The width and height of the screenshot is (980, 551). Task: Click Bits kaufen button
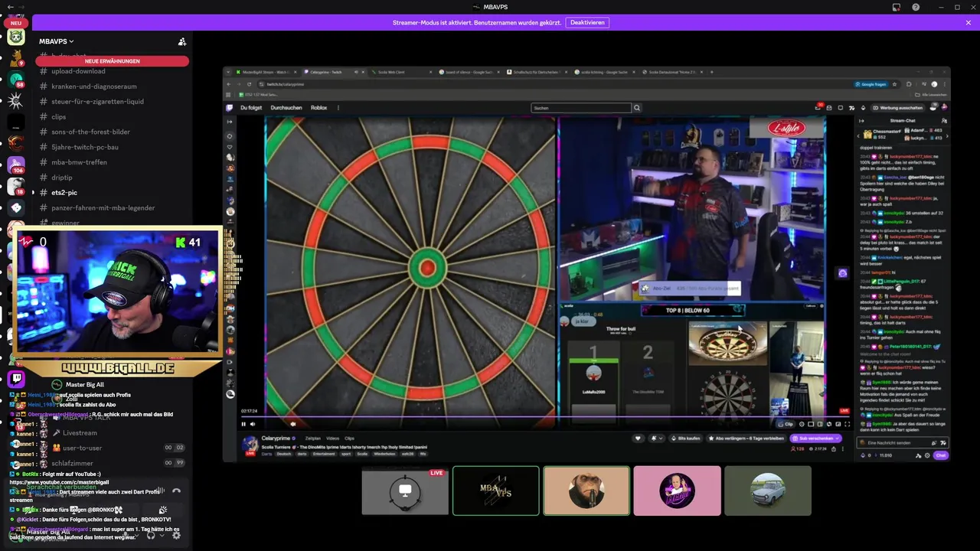click(x=685, y=439)
